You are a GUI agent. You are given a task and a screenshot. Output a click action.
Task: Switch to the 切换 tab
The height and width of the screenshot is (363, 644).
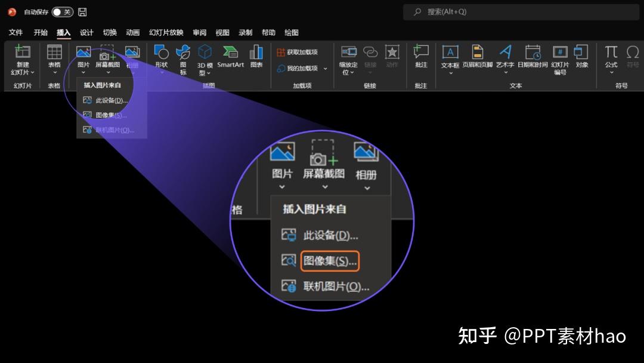[x=110, y=32]
